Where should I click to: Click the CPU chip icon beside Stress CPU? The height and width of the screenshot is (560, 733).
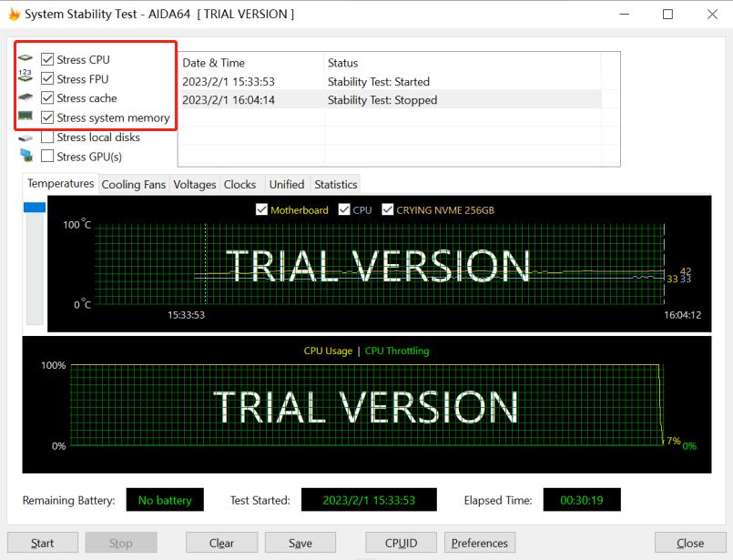tap(25, 59)
